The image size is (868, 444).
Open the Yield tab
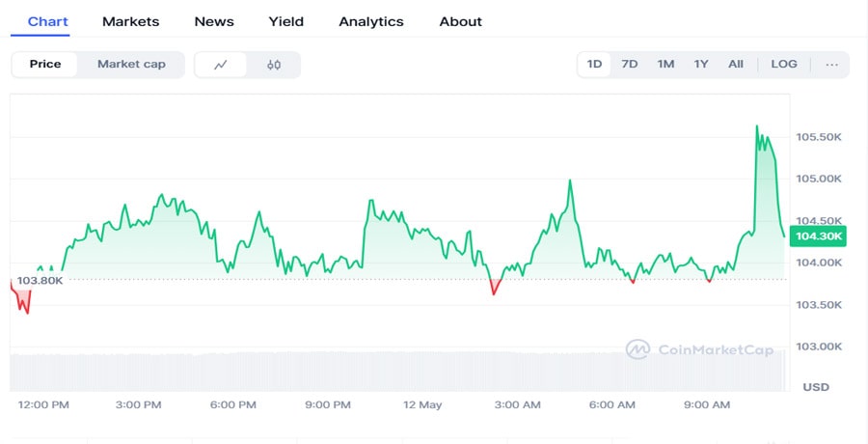286,21
